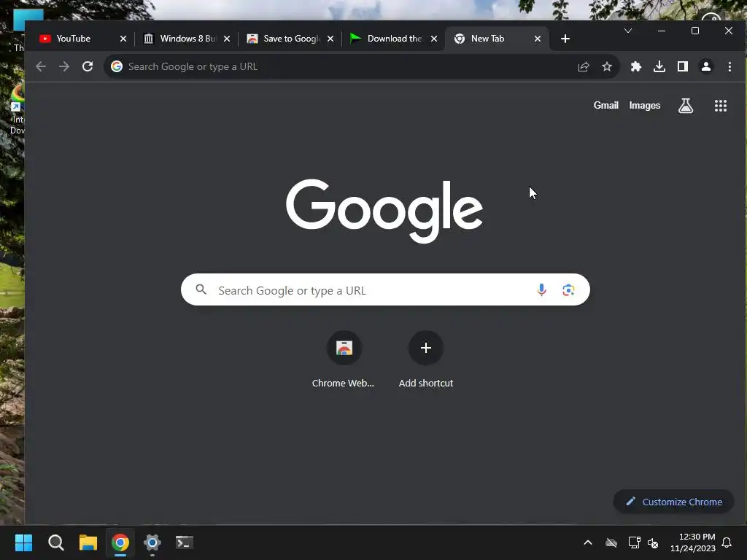
Task: Click the Google logo
Action: (x=384, y=211)
